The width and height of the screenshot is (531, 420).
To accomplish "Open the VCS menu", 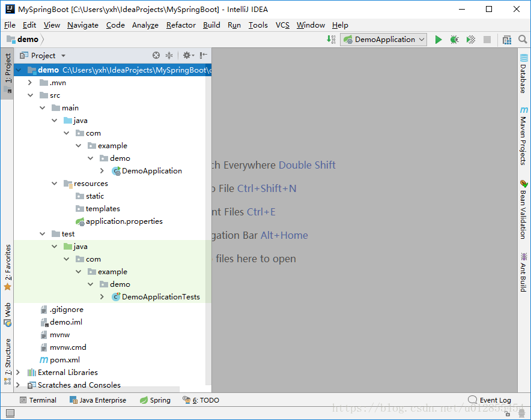I will click(x=282, y=25).
